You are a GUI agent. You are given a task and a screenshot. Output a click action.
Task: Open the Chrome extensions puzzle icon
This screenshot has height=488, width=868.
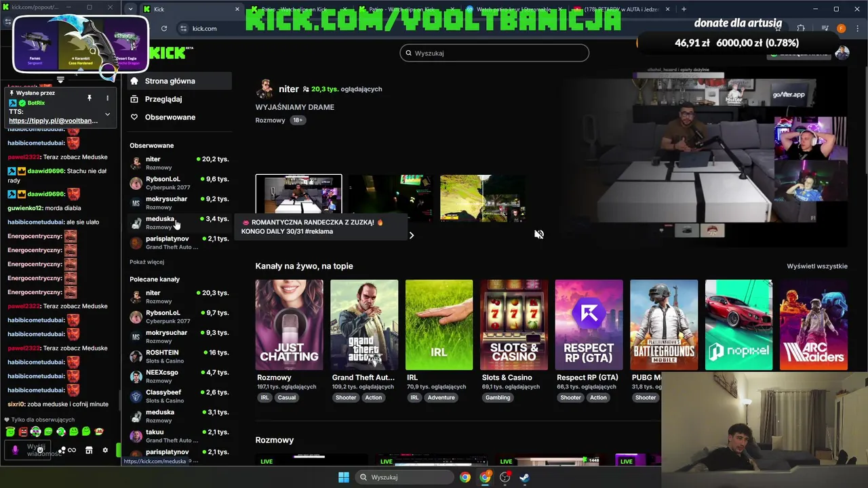point(801,28)
